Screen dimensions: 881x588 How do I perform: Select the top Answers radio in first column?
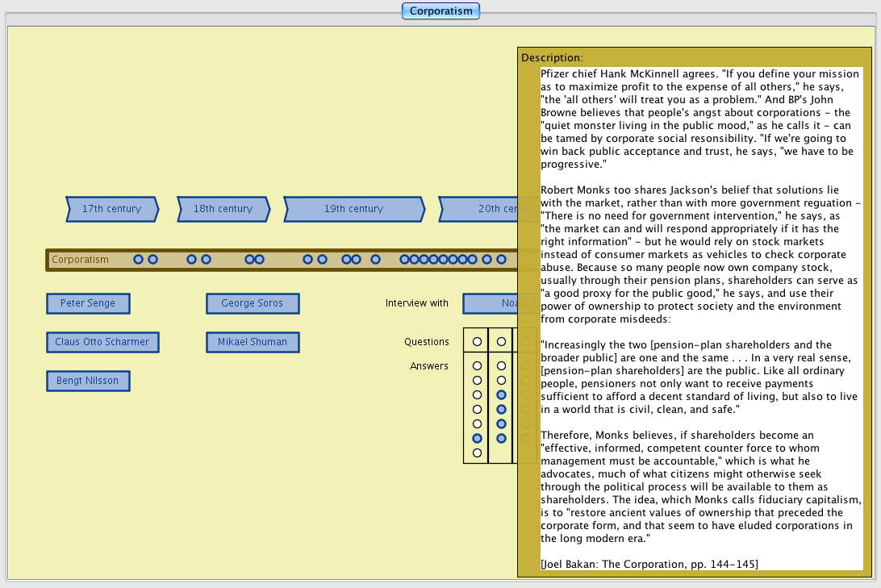(477, 366)
